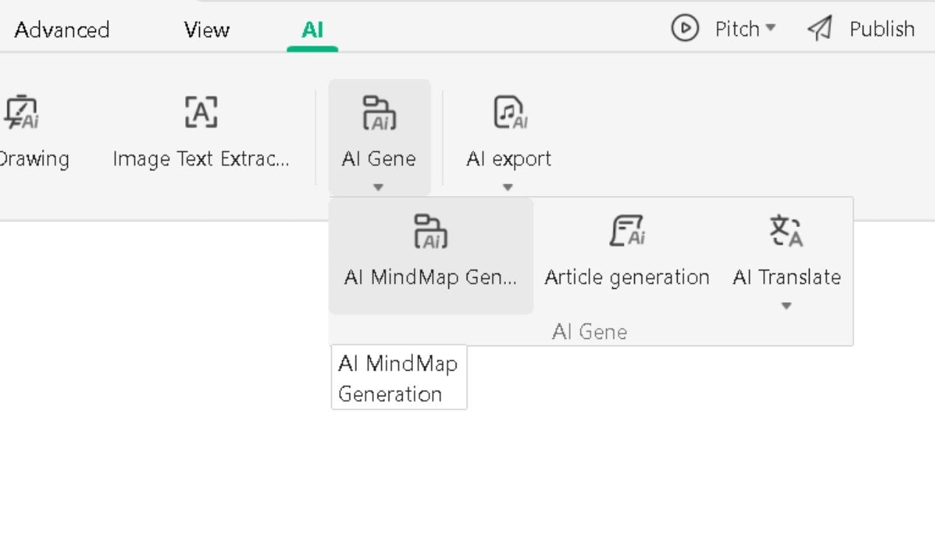Click the Drawing label in ribbon
The image size is (935, 560).
click(x=35, y=158)
